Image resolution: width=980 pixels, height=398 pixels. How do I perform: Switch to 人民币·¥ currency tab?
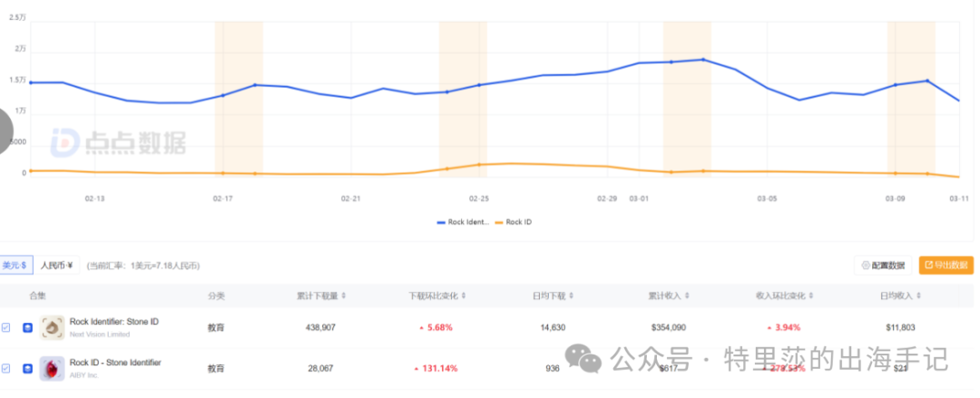click(57, 266)
